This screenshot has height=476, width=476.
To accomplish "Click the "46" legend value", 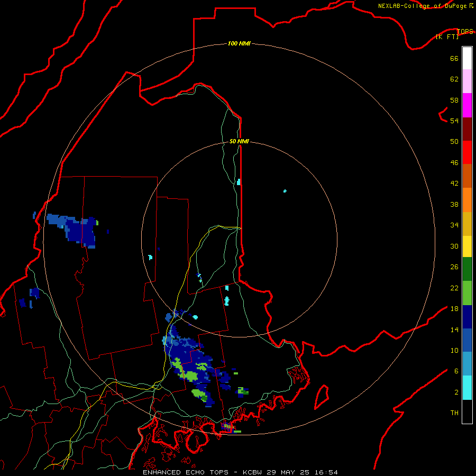I will pyautogui.click(x=454, y=162).
